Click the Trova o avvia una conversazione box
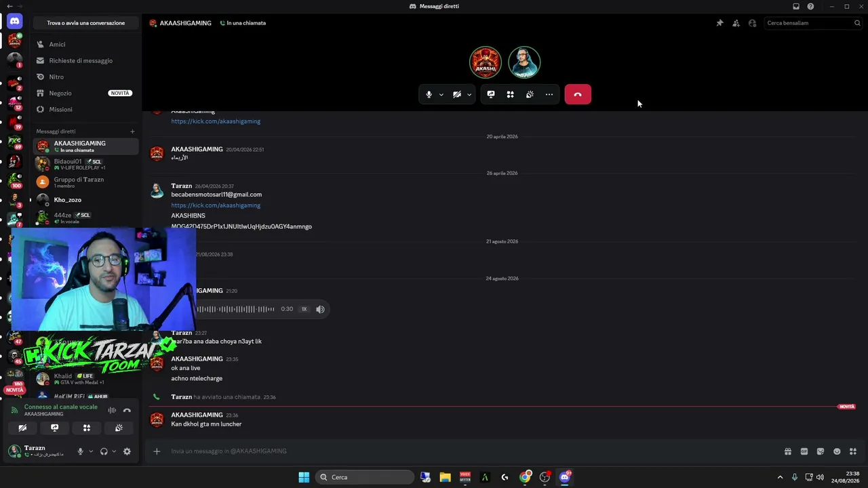868x488 pixels. (x=86, y=23)
